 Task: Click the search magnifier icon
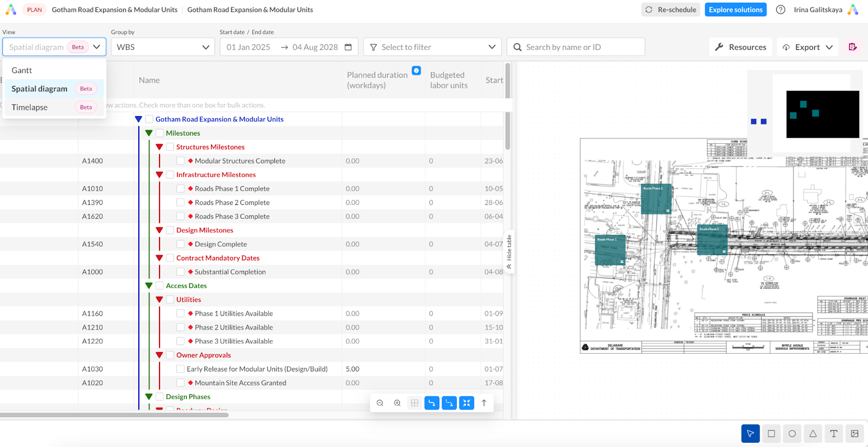click(518, 47)
